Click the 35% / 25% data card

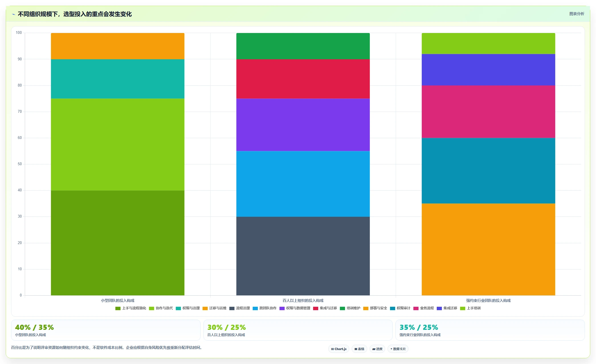tap(490, 330)
